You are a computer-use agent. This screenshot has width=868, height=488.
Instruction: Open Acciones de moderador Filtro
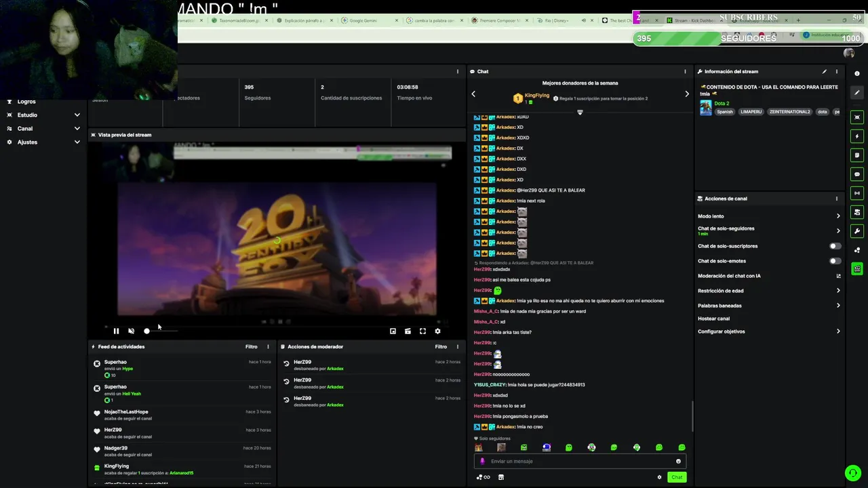coord(441,346)
